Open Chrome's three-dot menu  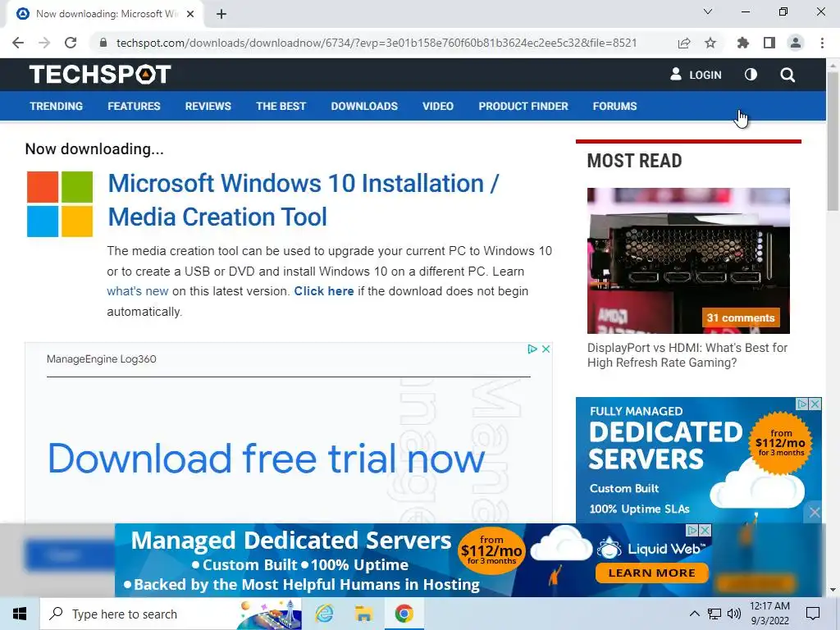tap(822, 43)
